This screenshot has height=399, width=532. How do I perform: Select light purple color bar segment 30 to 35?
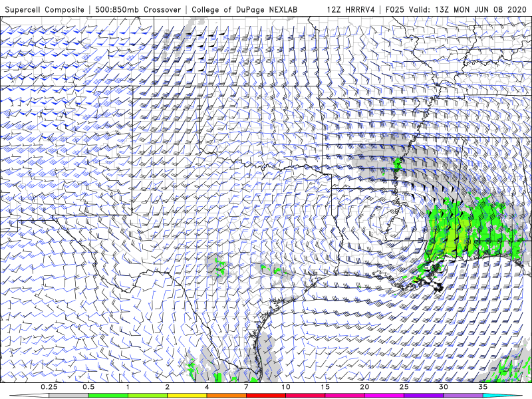coord(463,396)
